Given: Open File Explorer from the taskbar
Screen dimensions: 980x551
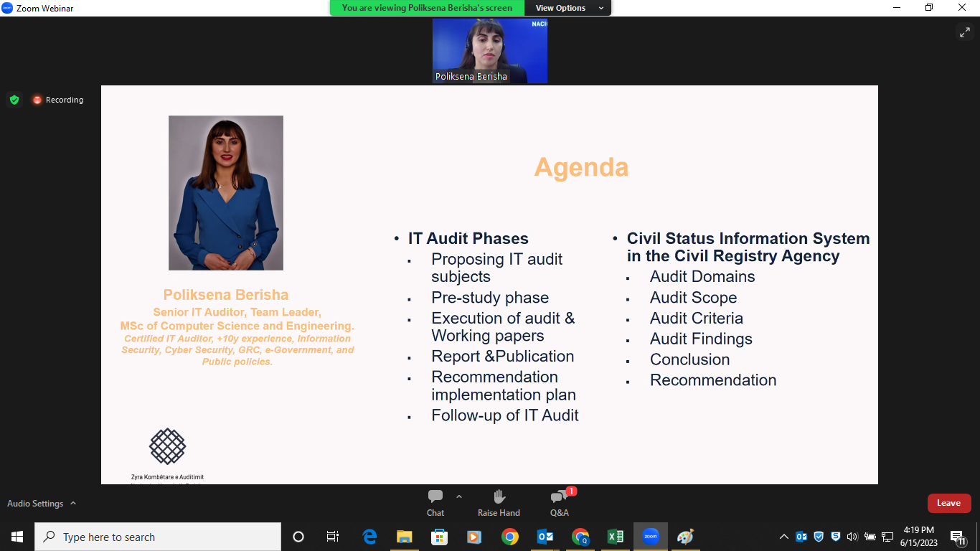Looking at the screenshot, I should [405, 537].
